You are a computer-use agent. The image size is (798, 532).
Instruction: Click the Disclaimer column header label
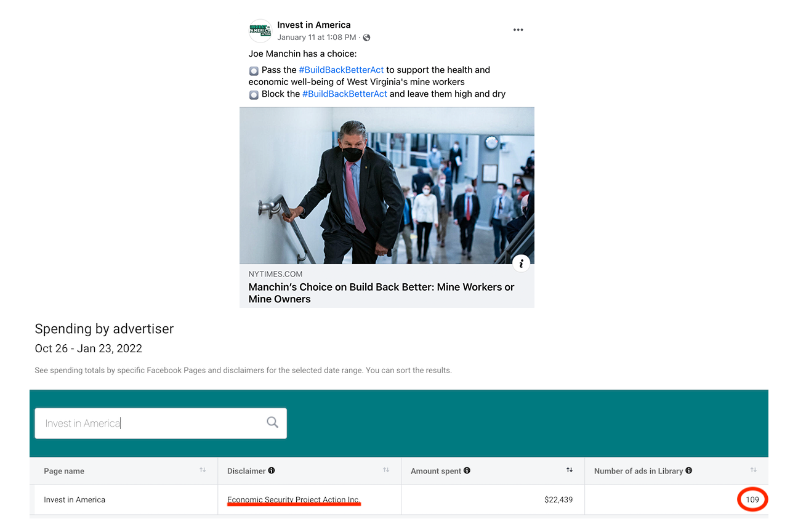point(246,471)
